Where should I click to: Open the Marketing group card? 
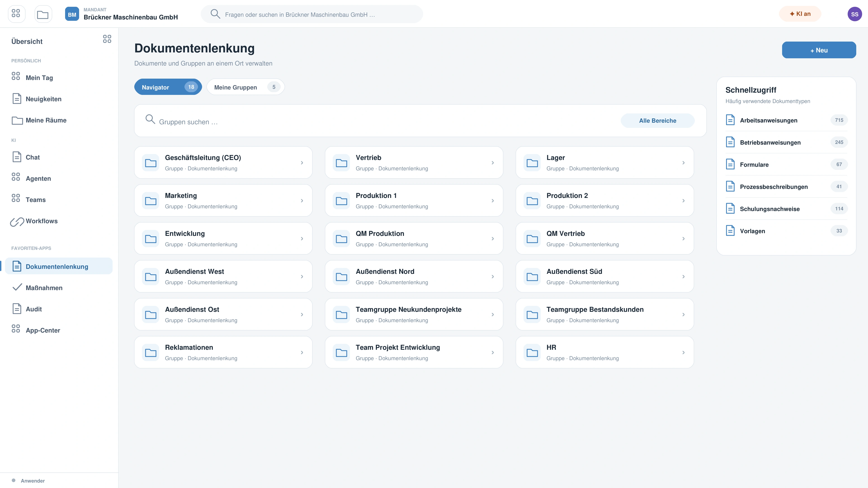[223, 201]
